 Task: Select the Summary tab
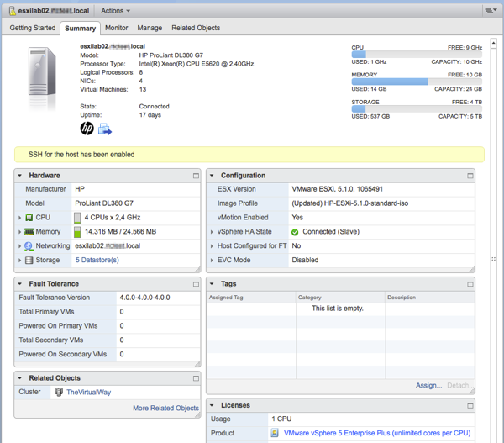[x=80, y=29]
